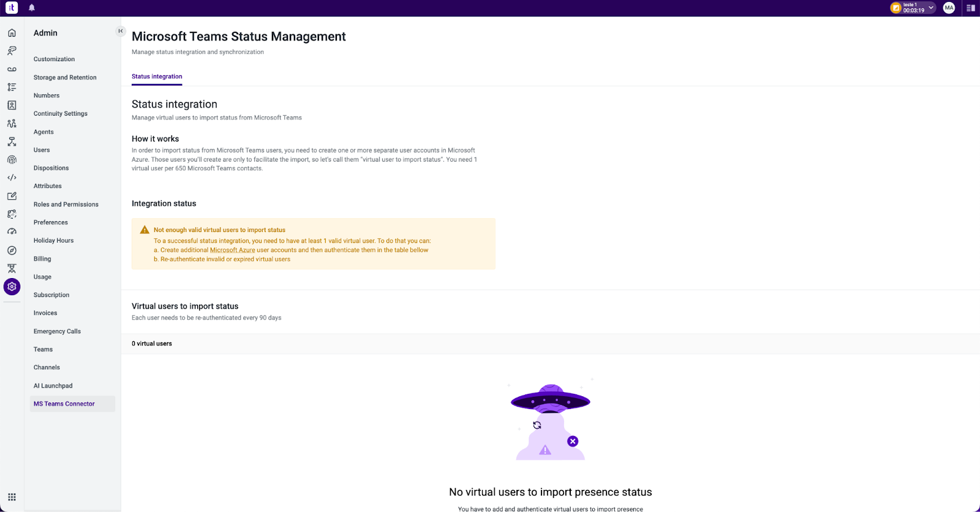This screenshot has height=512, width=980.
Task: Go to the Home icon in the sidebar
Action: 12,33
